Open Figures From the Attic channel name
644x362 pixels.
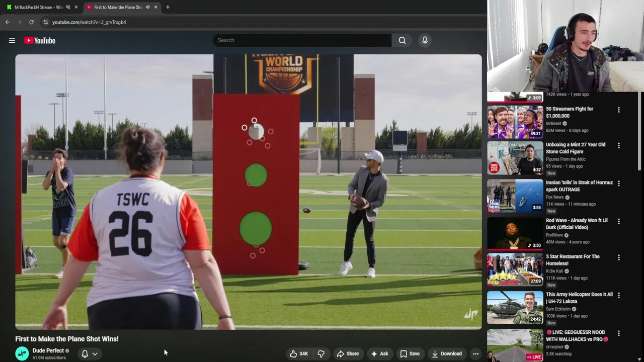coord(566,159)
